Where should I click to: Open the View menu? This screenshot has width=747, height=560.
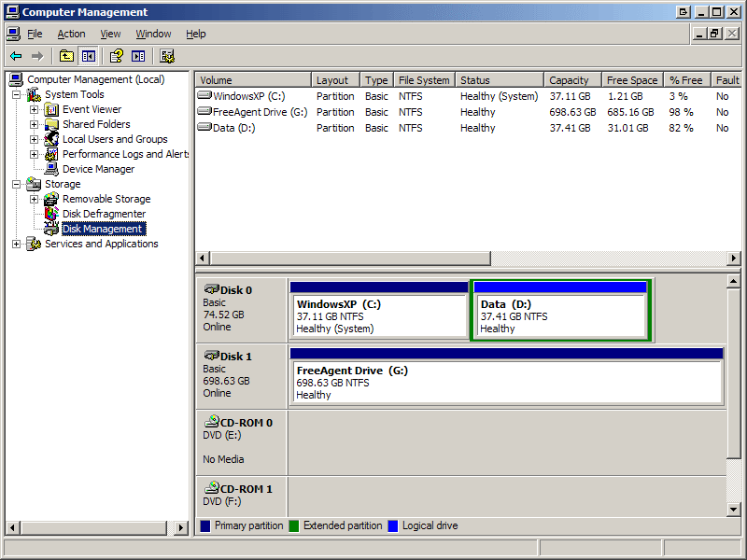110,34
